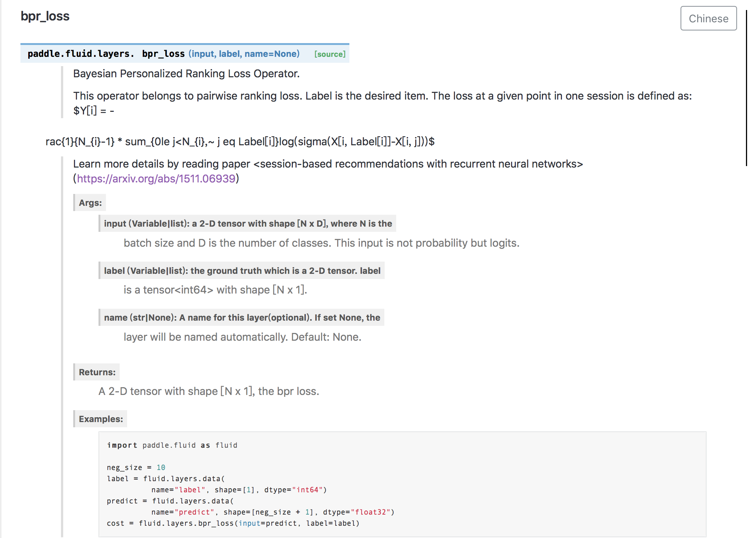
Task: Click the returns description about bpr loss tensor
Action: (x=209, y=391)
